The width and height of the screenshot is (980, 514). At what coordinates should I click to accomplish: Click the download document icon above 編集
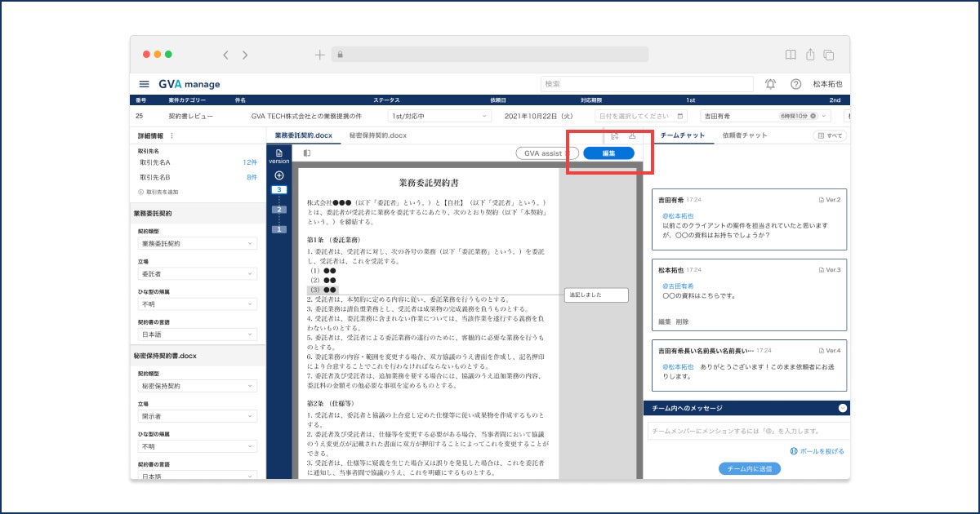pos(632,135)
